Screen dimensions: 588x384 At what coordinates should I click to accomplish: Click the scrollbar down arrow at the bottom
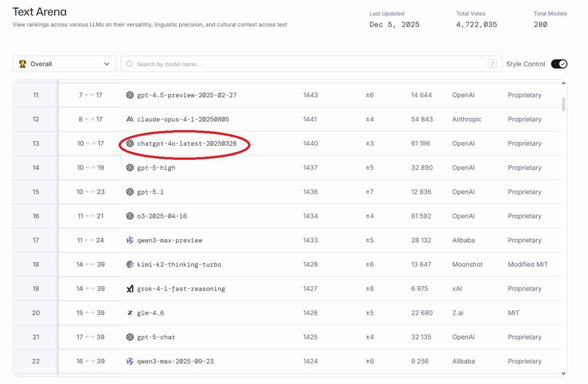(563, 373)
